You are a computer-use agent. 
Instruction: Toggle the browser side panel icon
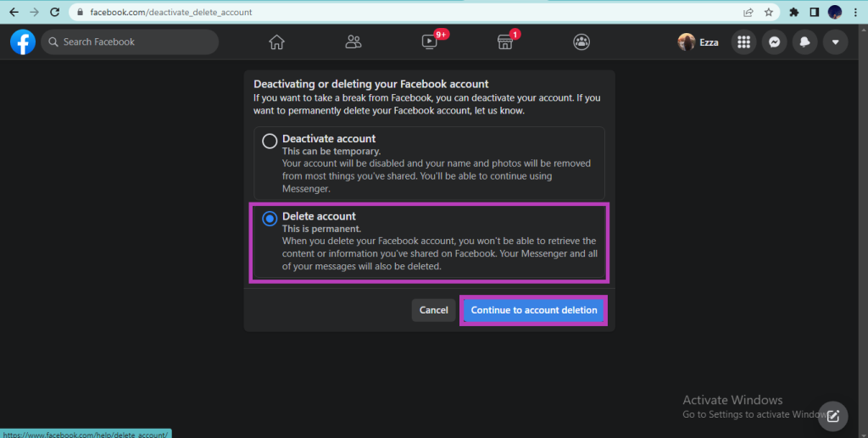(815, 12)
